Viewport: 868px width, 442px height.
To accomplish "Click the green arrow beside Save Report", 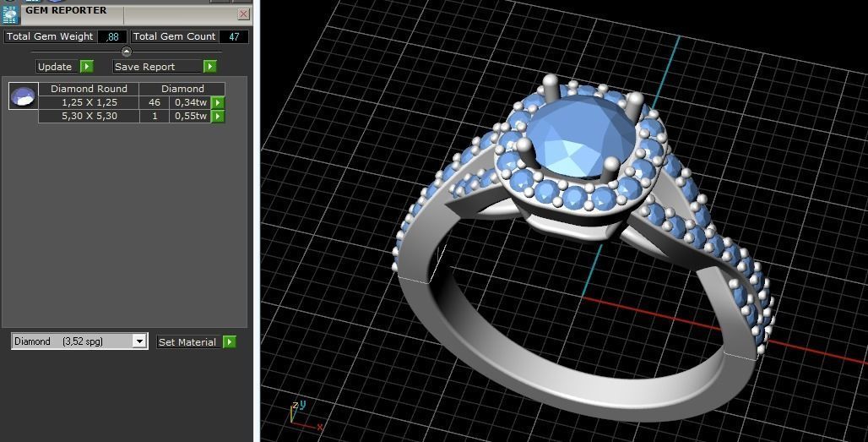I will point(209,67).
